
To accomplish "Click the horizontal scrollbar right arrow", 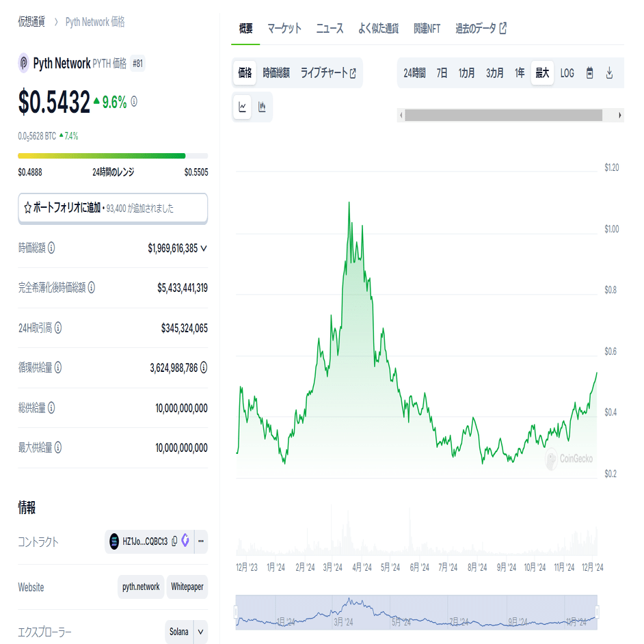I will point(620,116).
